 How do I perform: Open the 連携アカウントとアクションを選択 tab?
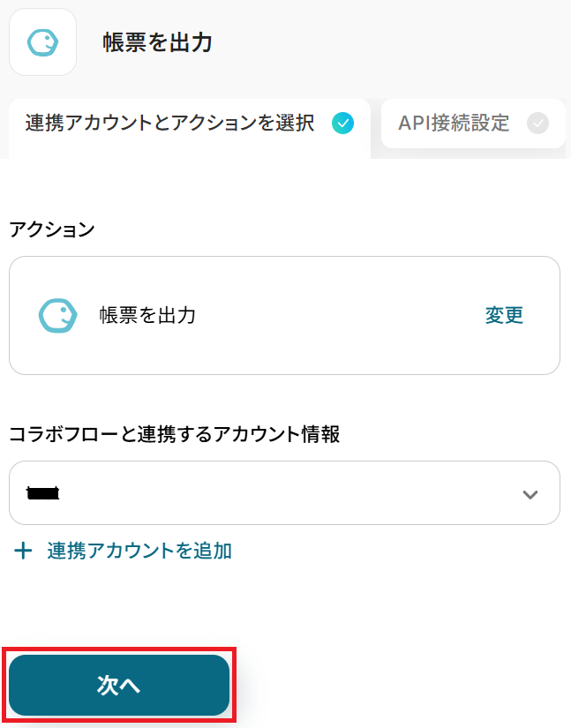(x=169, y=124)
